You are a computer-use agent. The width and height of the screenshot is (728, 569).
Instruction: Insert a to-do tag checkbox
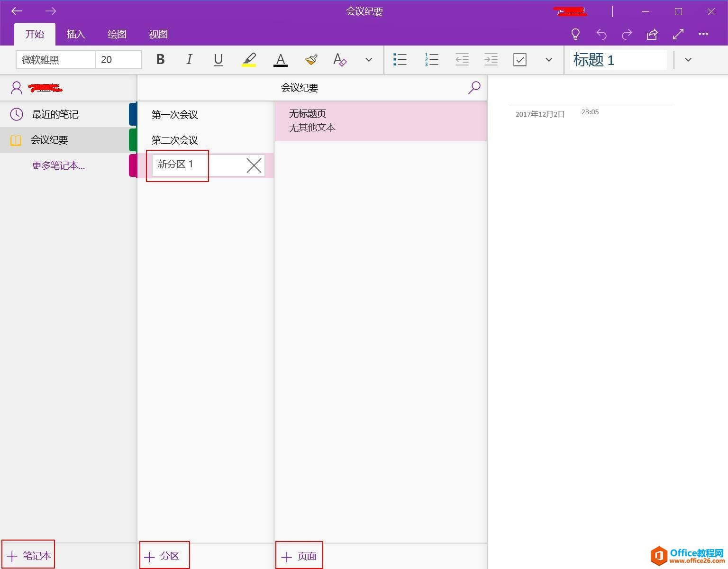(520, 60)
